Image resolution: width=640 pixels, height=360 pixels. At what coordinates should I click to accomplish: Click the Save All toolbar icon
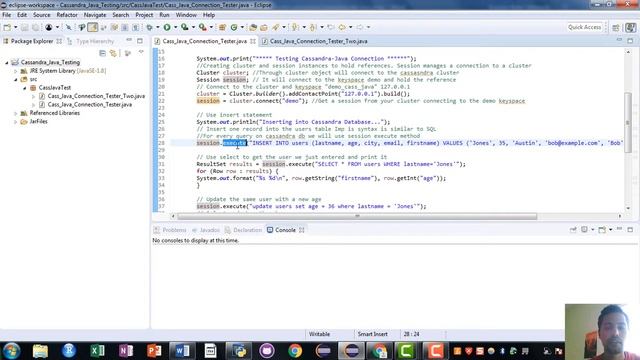[36, 27]
